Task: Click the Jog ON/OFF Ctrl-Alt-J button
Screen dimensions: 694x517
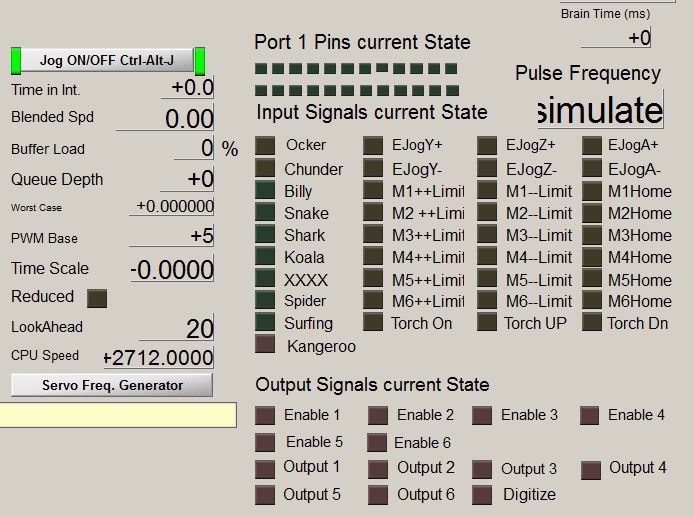Action: tap(108, 60)
